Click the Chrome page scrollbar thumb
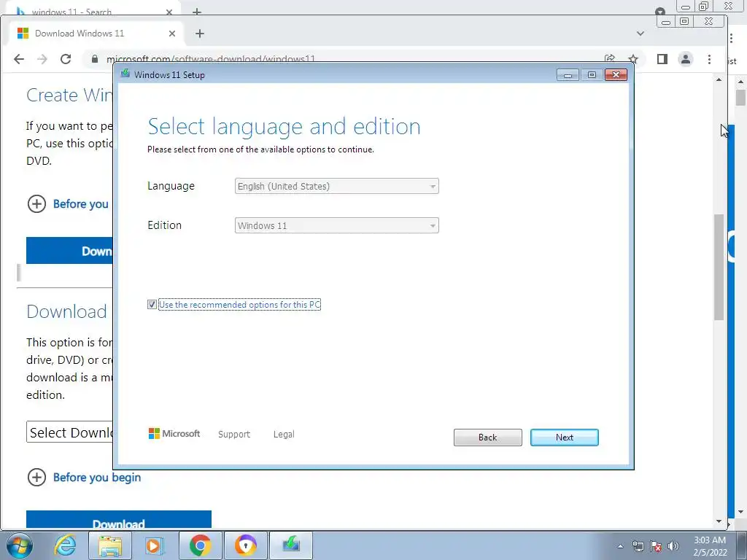 pos(719,267)
